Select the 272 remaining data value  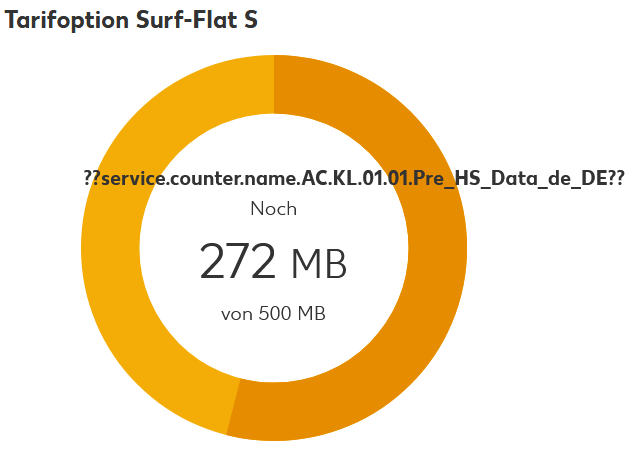point(238,262)
